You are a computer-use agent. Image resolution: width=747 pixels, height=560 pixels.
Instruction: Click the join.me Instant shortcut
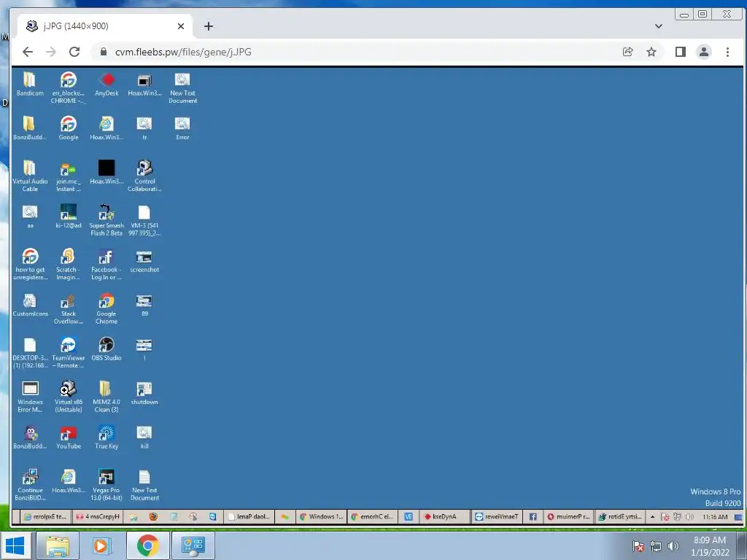(68, 176)
